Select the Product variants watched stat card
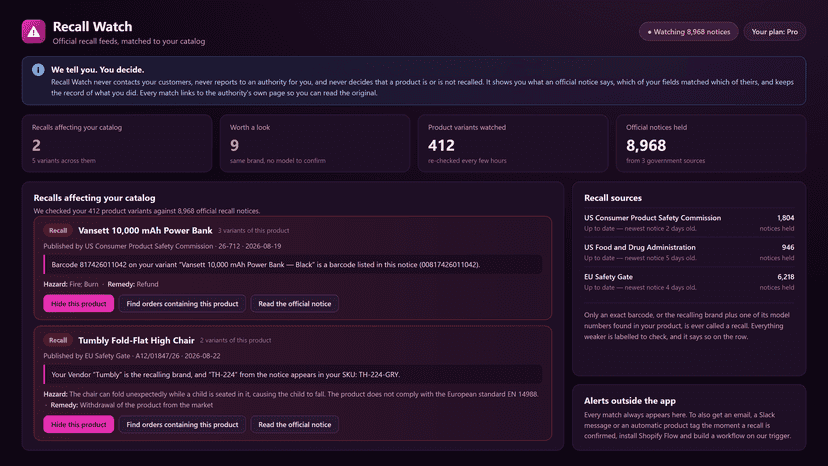The image size is (828, 466). pos(513,143)
